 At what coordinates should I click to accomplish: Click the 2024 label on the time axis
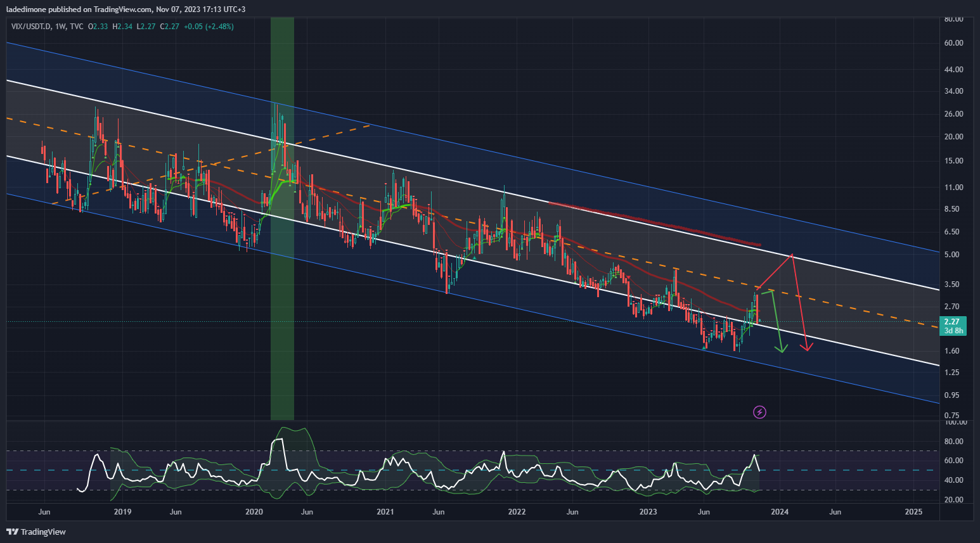780,512
